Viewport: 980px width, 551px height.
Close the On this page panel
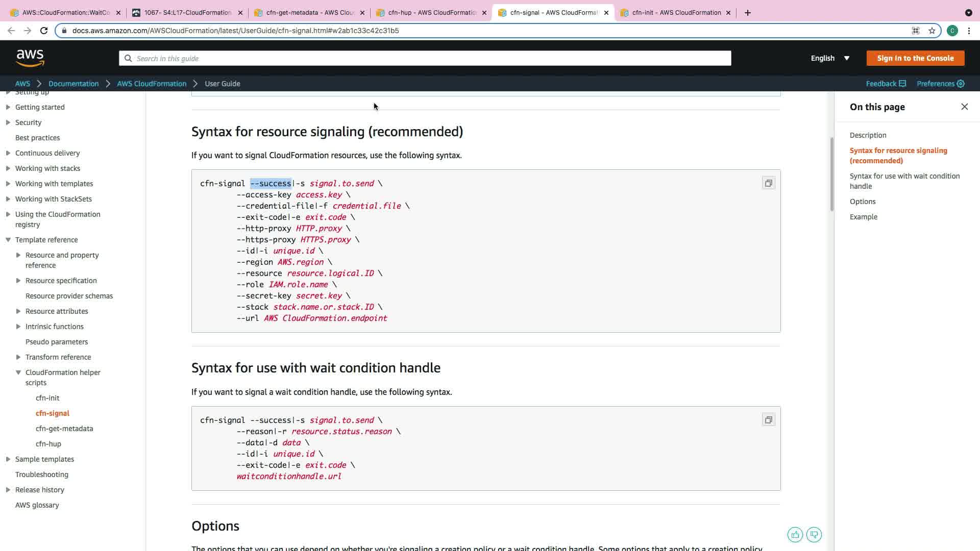tap(964, 107)
